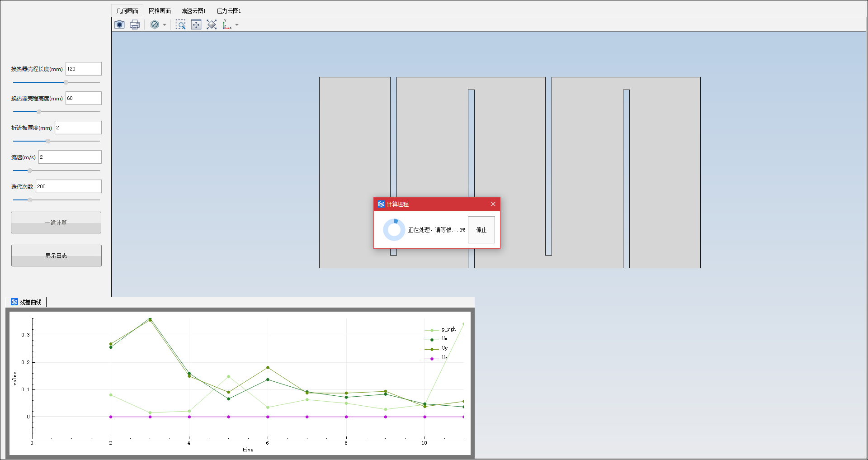
Task: Click the 换热器壳程长度 input field
Action: click(84, 69)
